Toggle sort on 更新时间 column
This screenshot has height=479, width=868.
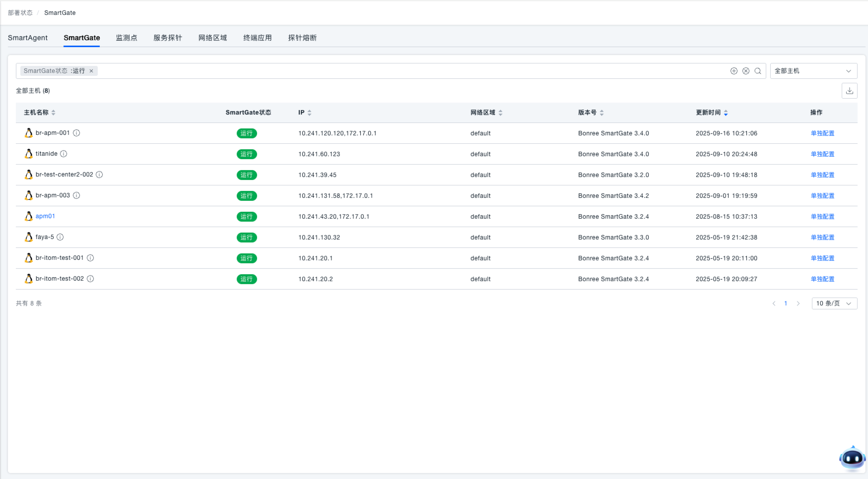coord(726,113)
